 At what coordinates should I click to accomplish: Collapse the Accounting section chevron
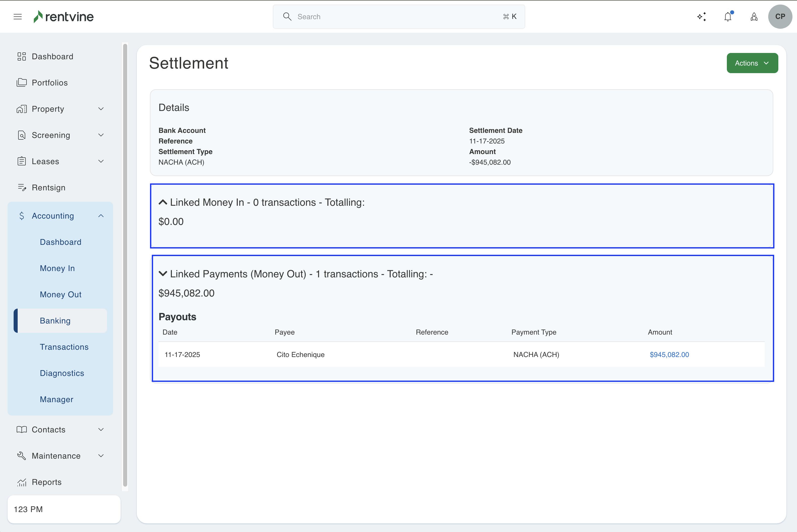(101, 216)
